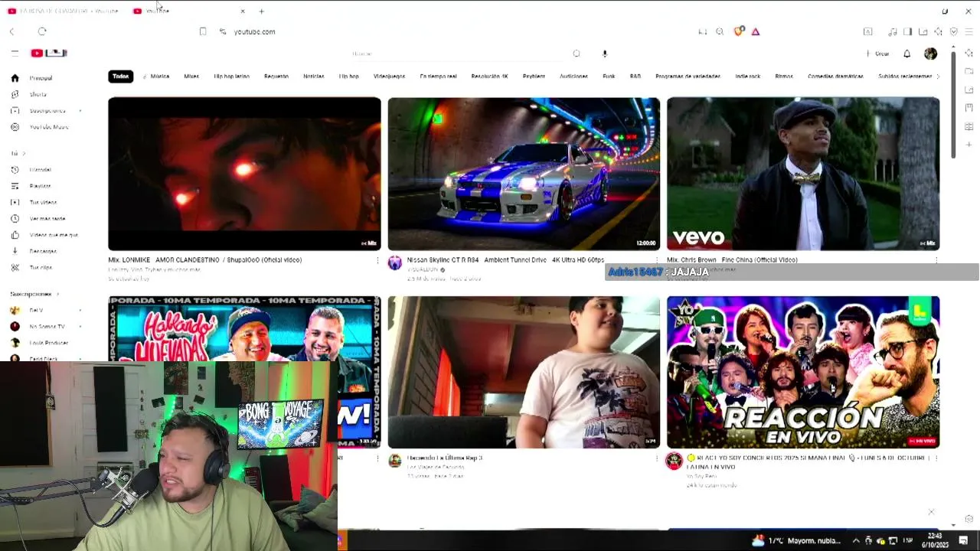Open the Windows notification center icon
This screenshot has height=551, width=980.
[964, 541]
